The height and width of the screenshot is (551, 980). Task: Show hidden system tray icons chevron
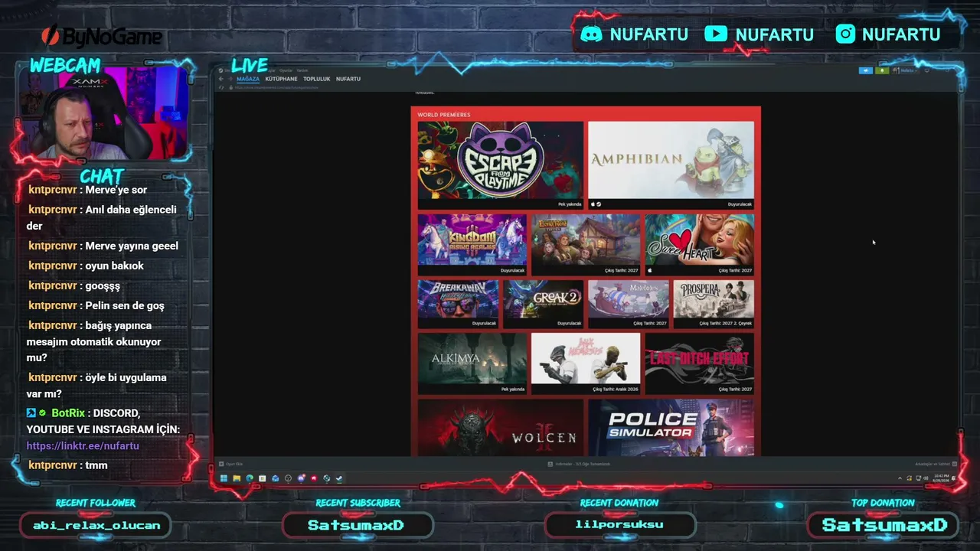(900, 478)
